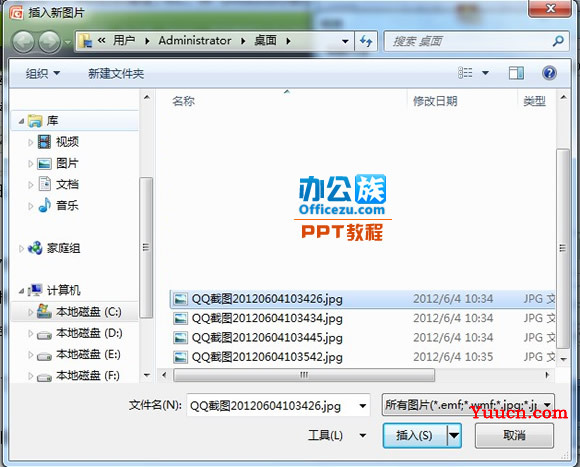This screenshot has height=467, width=580.
Task: Click scroll-down arrow of file list
Action: tap(563, 359)
